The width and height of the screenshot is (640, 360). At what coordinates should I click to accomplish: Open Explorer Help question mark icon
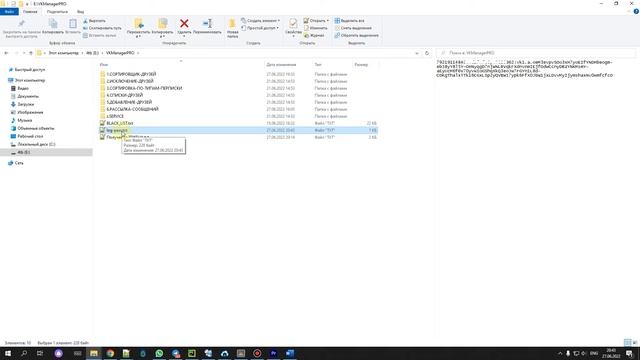tap(636, 11)
